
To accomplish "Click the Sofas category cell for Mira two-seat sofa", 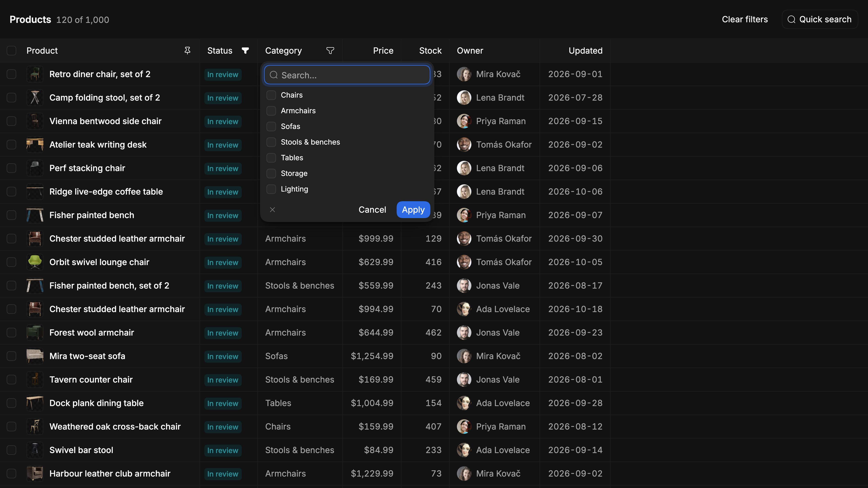I will tap(276, 356).
